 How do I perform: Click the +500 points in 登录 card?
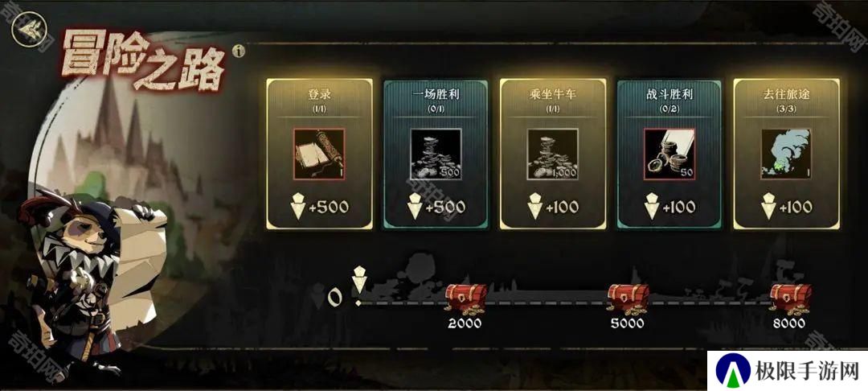(319, 207)
